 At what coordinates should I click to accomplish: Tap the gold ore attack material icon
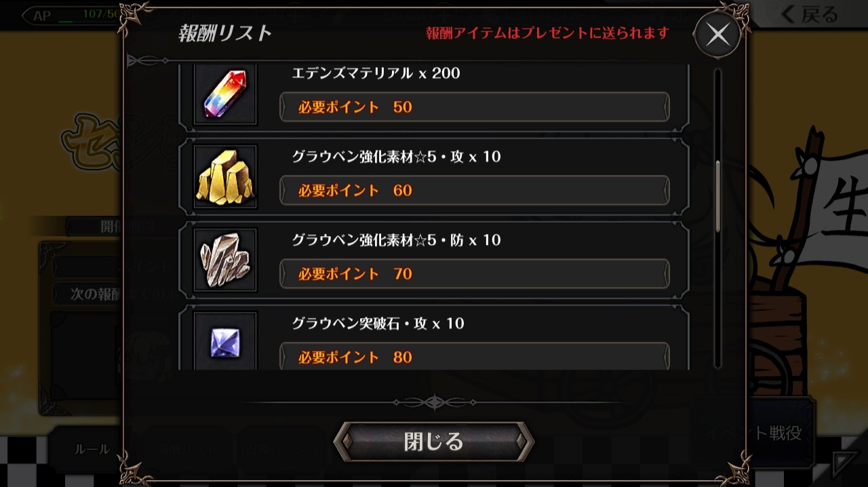click(x=225, y=176)
